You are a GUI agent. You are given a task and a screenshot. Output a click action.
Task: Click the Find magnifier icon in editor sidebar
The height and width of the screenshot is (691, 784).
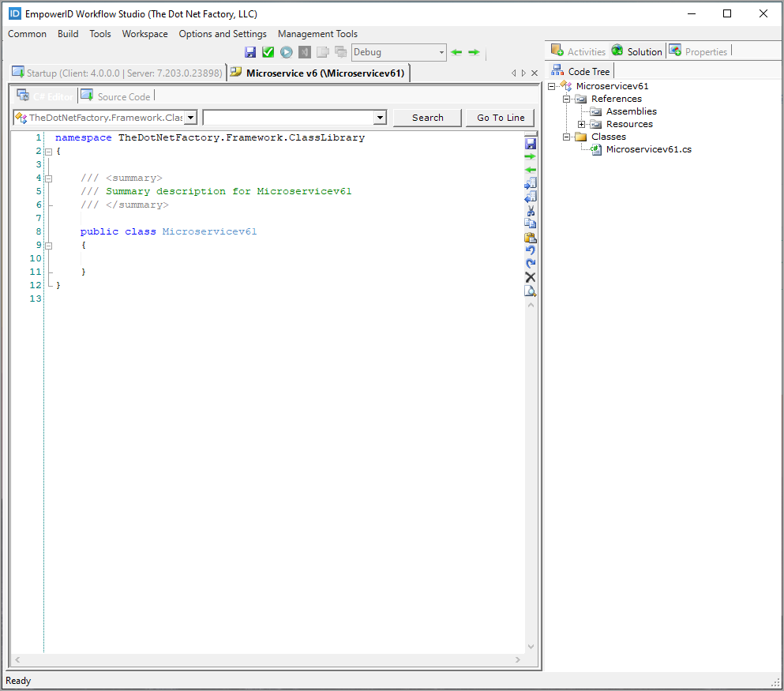(531, 291)
